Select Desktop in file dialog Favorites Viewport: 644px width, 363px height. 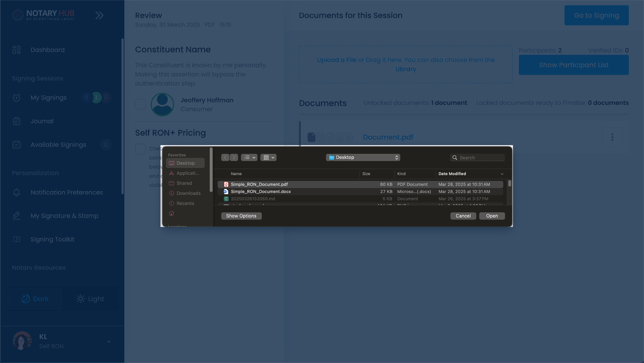pos(185,163)
